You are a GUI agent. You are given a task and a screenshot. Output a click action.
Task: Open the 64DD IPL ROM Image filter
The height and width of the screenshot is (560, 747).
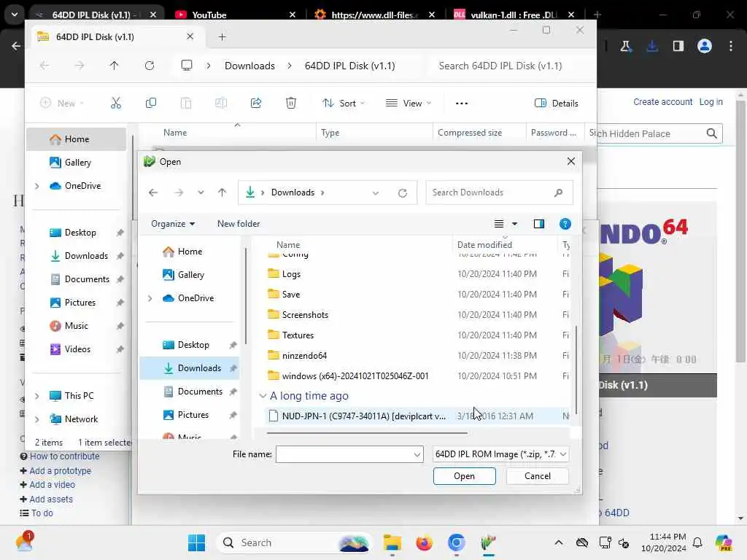tap(500, 454)
